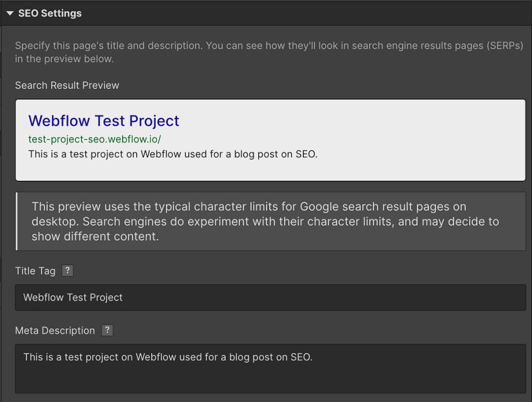
Task: Click 'show different content' note text
Action: click(95, 236)
